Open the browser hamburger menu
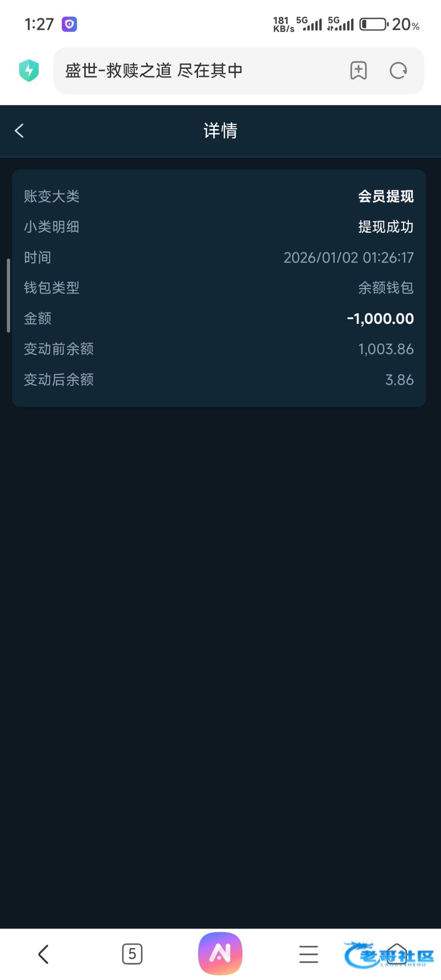Viewport: 441px width, 980px height. tap(308, 954)
